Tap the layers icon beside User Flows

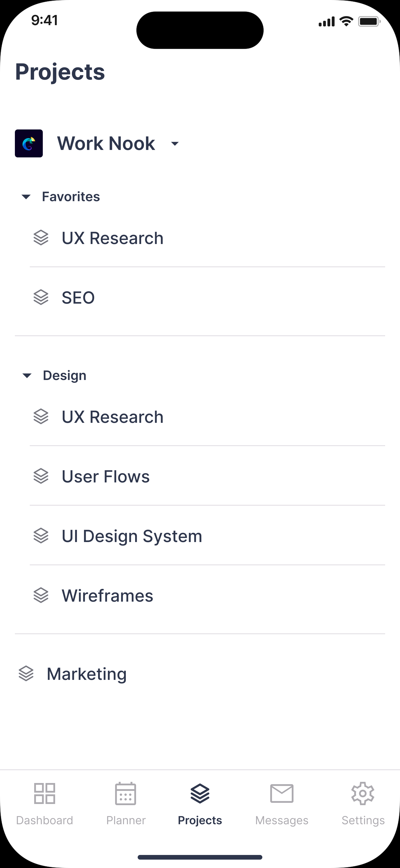41,476
